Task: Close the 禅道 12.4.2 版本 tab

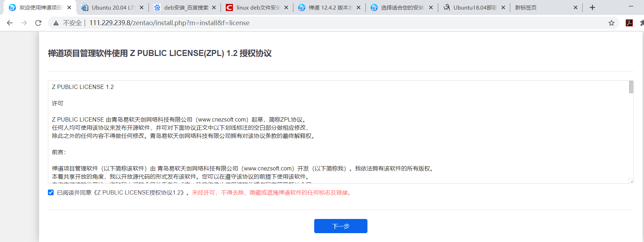Action: pyautogui.click(x=359, y=7)
